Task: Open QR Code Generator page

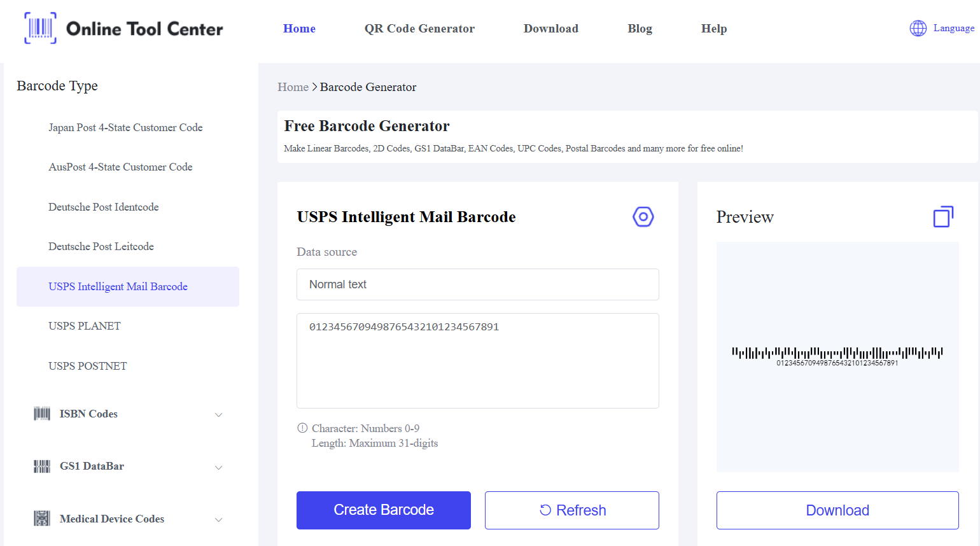Action: point(419,29)
